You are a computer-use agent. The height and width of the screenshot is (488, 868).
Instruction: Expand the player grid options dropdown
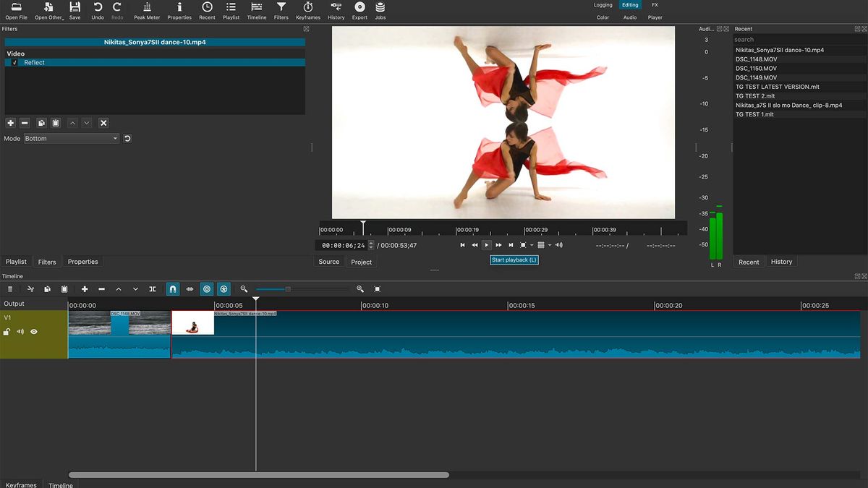[x=550, y=245]
